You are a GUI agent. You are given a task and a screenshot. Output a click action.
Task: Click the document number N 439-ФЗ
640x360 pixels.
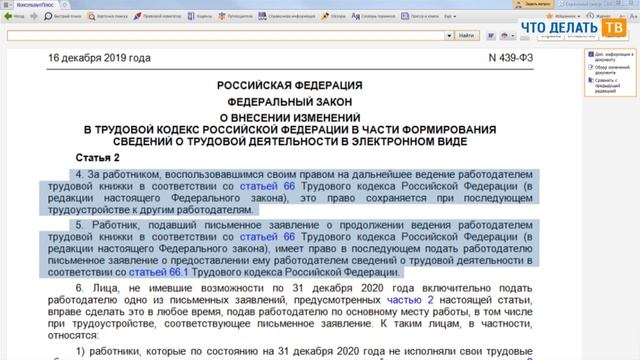pyautogui.click(x=511, y=58)
